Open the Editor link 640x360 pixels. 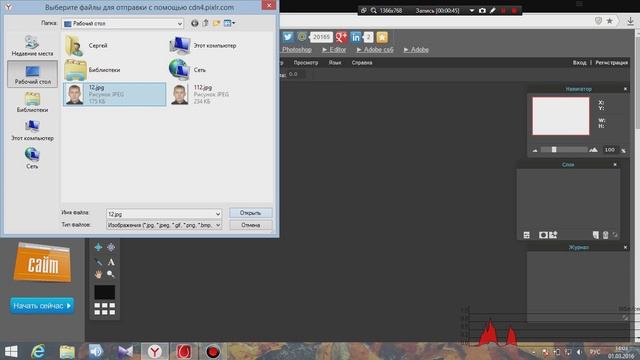(x=334, y=49)
